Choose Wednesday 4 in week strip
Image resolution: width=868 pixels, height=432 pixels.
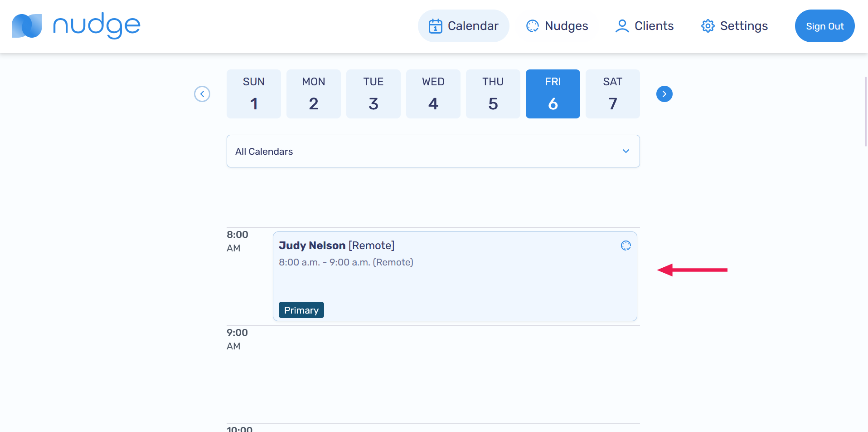pos(433,94)
